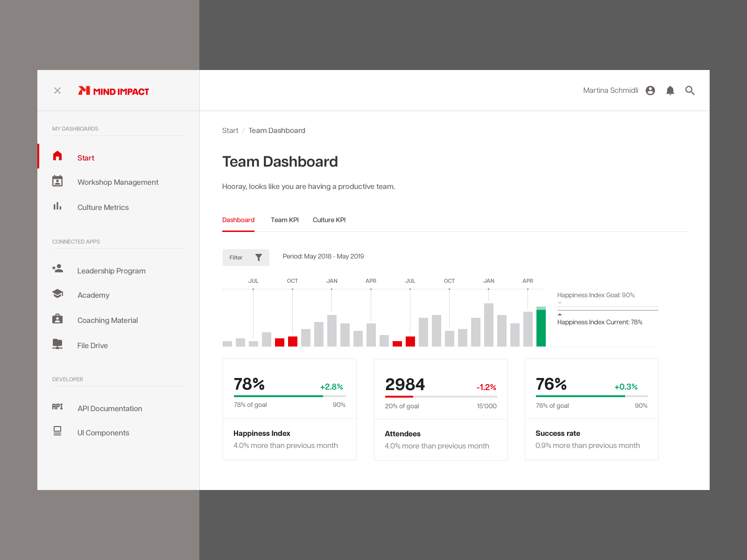Click the Culture Metrics bar chart icon
The width and height of the screenshot is (747, 560).
pos(57,207)
